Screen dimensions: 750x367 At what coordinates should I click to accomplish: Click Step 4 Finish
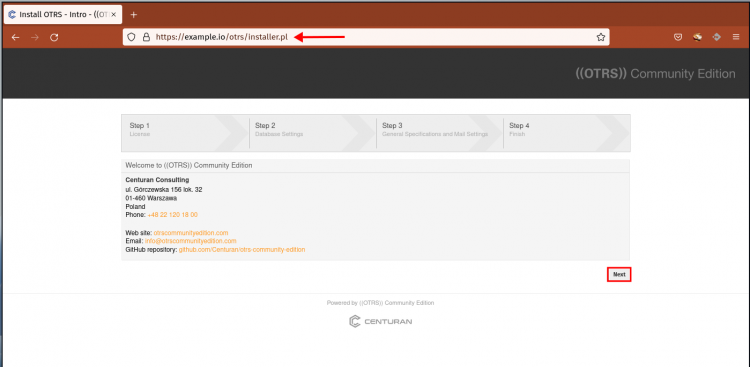(x=566, y=132)
